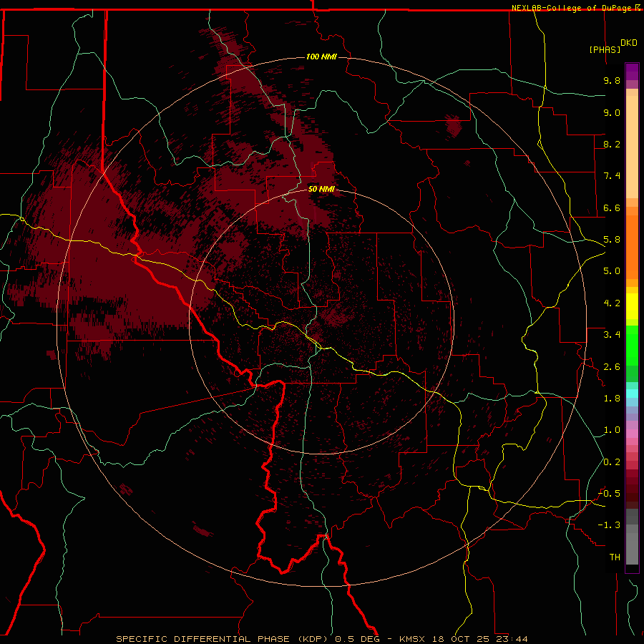Viewport: 644px width, 644px height.
Task: Click the -0.5 legend value
Action: [609, 494]
